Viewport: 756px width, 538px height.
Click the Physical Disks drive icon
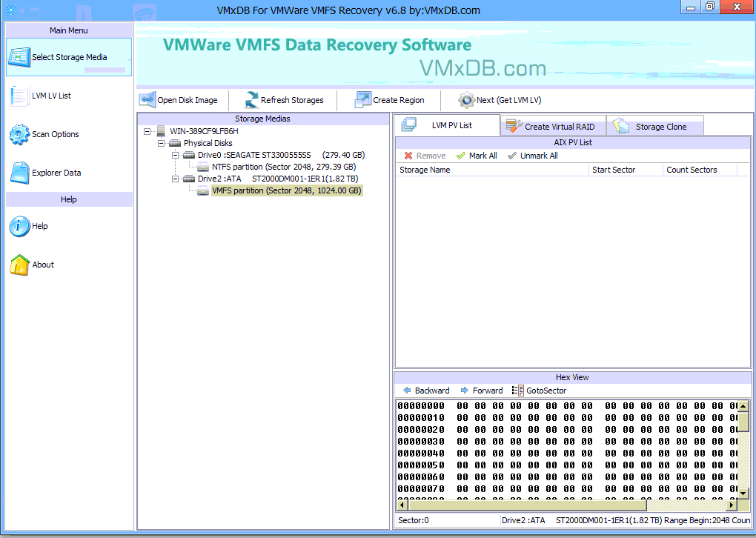(x=175, y=143)
